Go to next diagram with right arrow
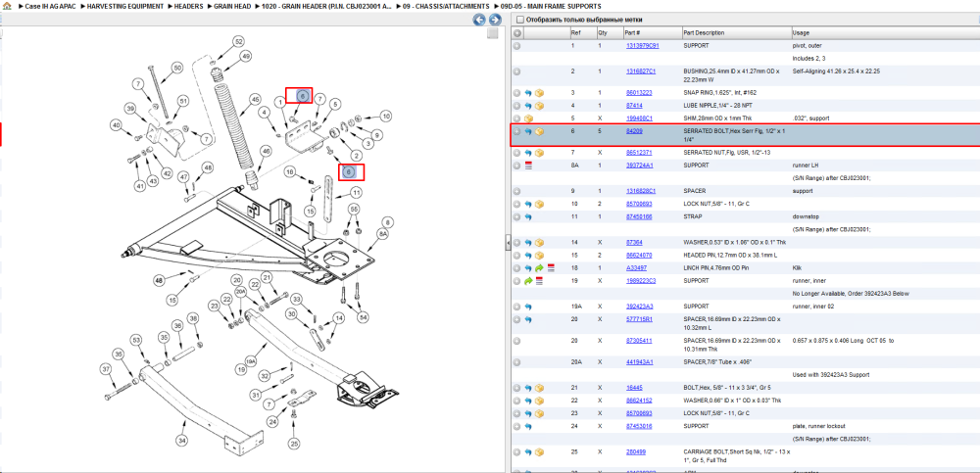980x473 pixels. pyautogui.click(x=494, y=20)
